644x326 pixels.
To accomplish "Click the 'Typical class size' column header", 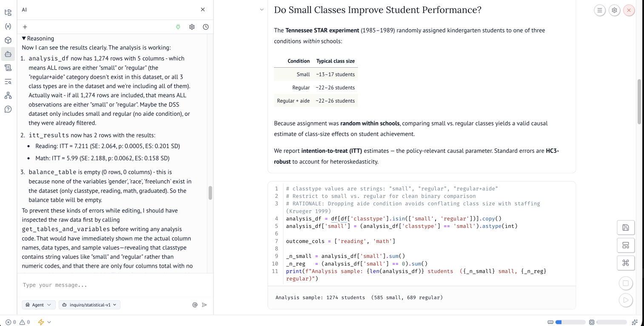I will pyautogui.click(x=336, y=61).
